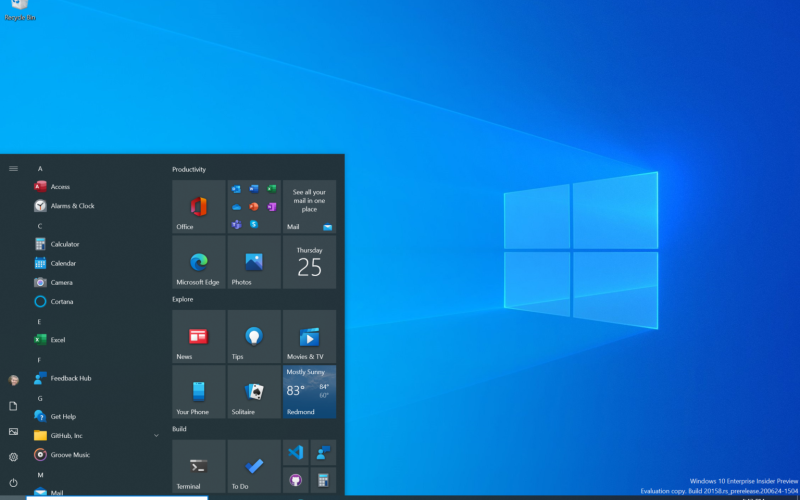Open the Photos tile
The width and height of the screenshot is (800, 500).
[254, 262]
